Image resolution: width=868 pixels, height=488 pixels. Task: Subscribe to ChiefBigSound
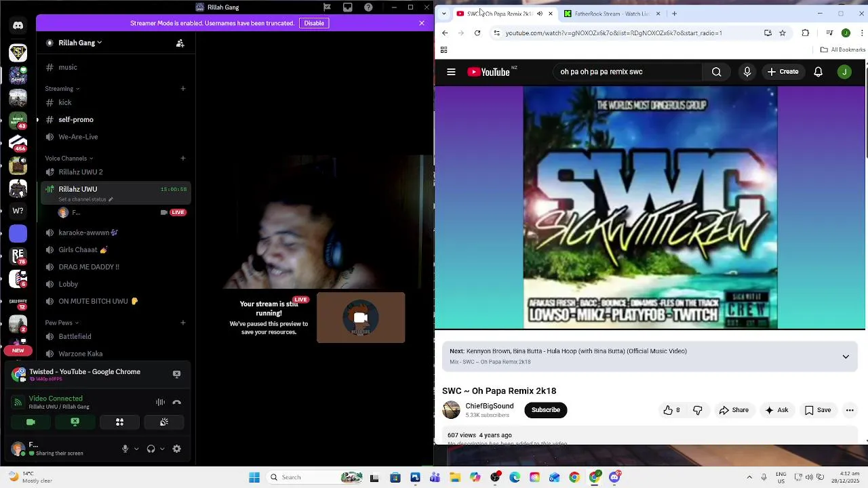tap(546, 410)
